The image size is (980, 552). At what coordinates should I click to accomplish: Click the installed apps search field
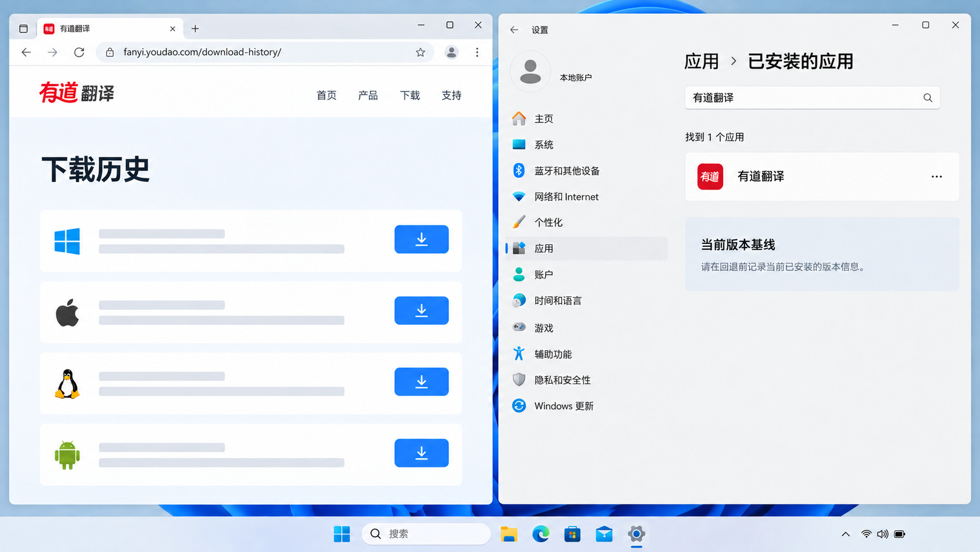(x=812, y=97)
